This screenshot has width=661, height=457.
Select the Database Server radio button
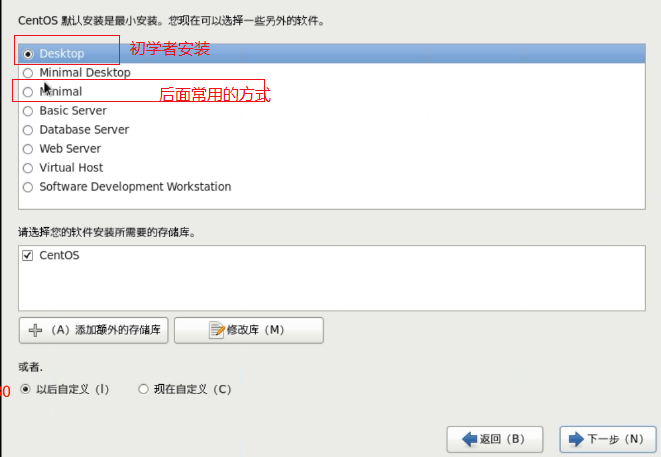[x=28, y=130]
